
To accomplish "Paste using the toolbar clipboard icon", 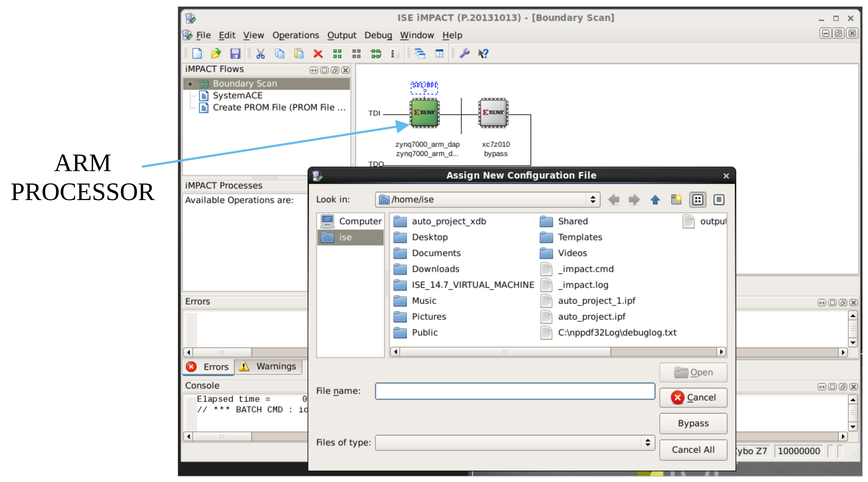I will (299, 53).
